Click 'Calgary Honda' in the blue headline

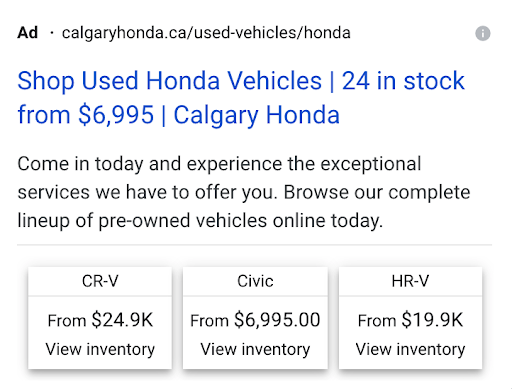pos(257,115)
